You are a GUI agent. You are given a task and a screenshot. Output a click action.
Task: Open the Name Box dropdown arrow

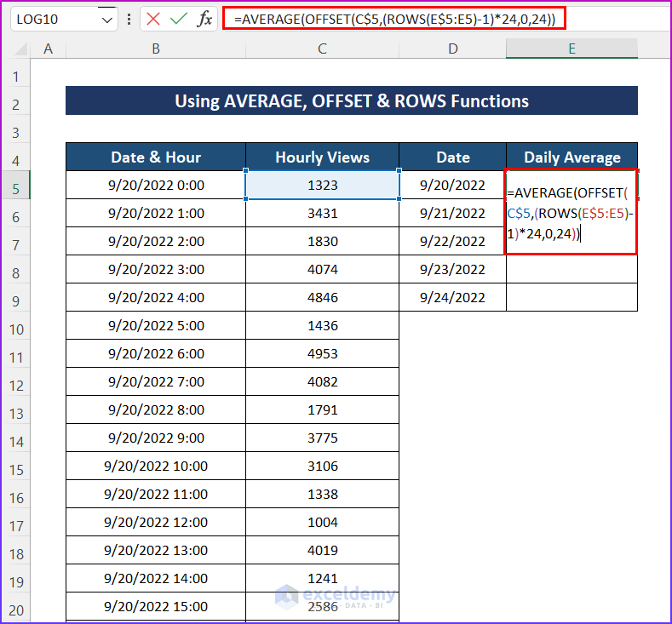107,20
